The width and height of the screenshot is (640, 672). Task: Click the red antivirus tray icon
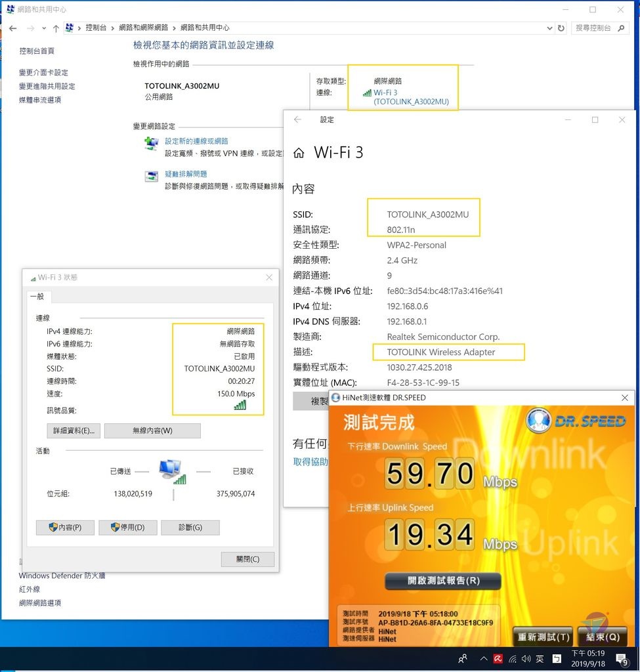tap(498, 659)
